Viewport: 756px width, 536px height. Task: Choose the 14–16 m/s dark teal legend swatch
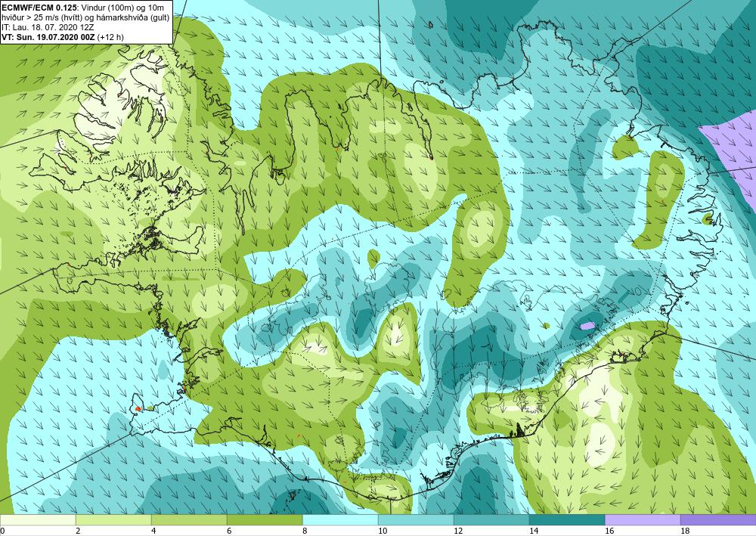(x=567, y=519)
